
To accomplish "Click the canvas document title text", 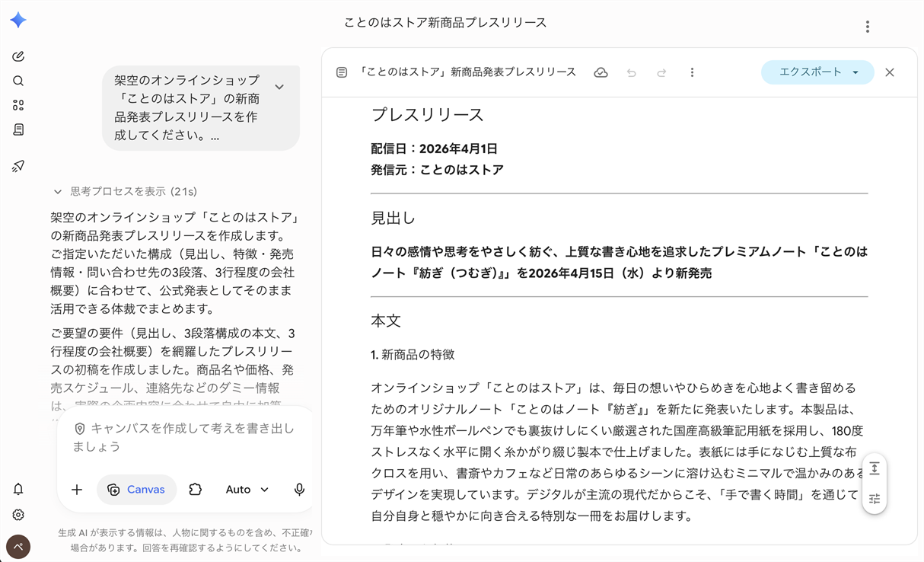I will 467,72.
